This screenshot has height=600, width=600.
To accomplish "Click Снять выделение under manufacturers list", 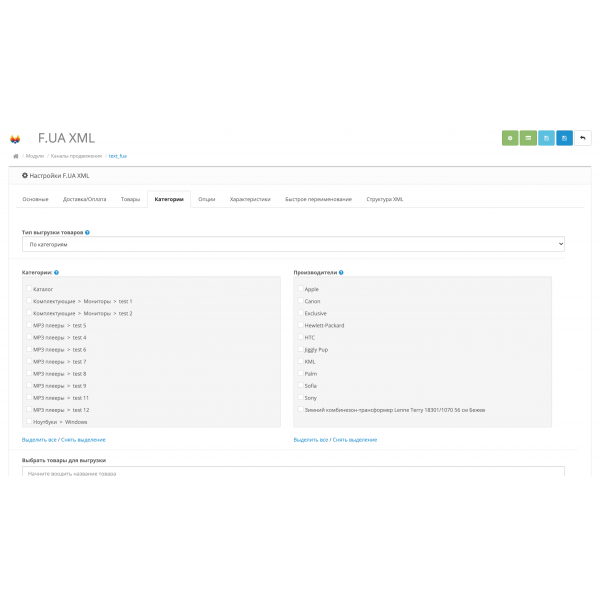I will point(355,440).
